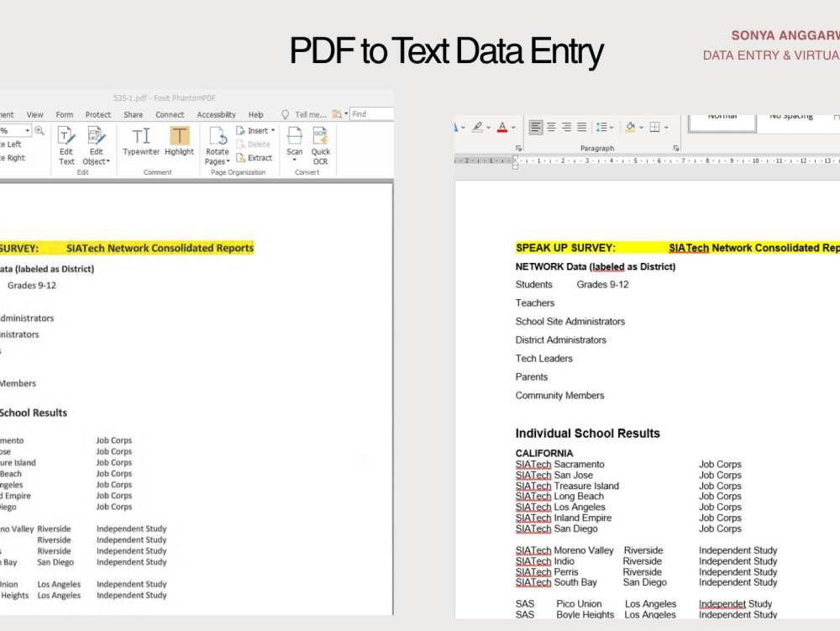Open the Accessibility tab
Image resolution: width=840 pixels, height=631 pixels.
[217, 114]
